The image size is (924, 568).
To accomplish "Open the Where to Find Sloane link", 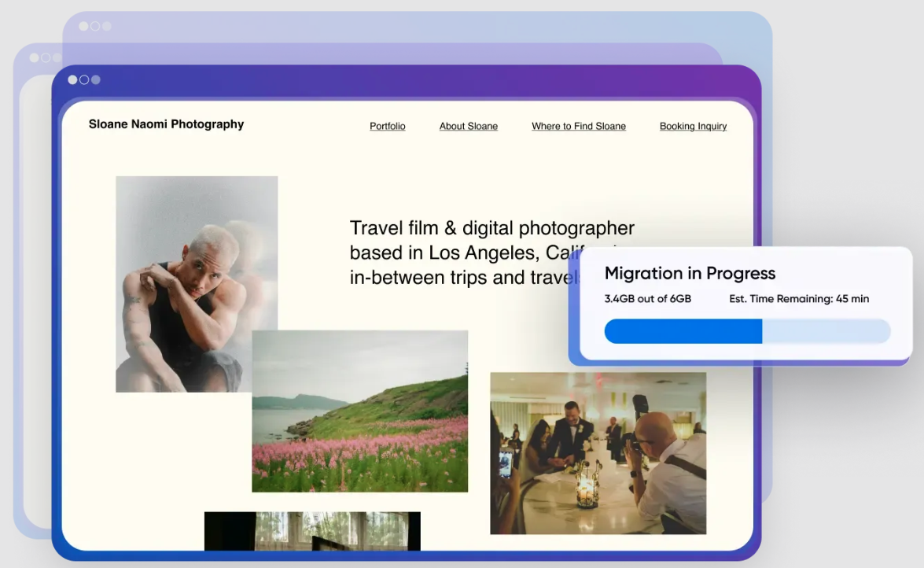I will (x=579, y=126).
